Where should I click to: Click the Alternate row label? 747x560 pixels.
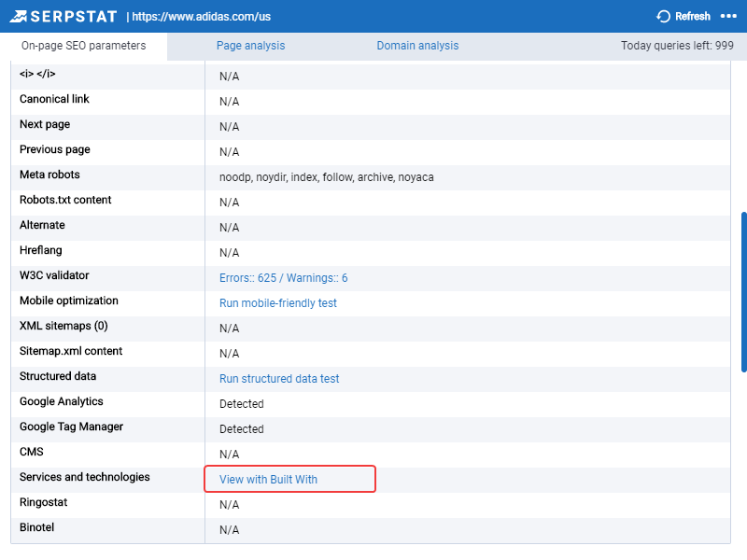click(42, 225)
